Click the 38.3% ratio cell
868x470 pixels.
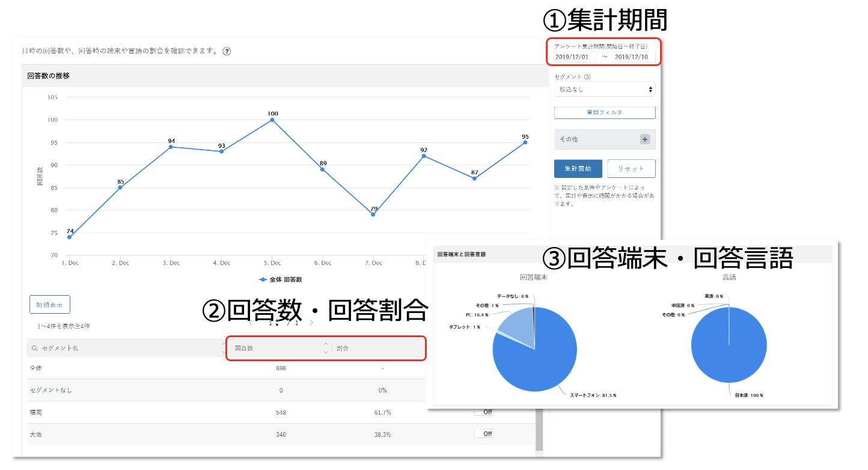382,435
